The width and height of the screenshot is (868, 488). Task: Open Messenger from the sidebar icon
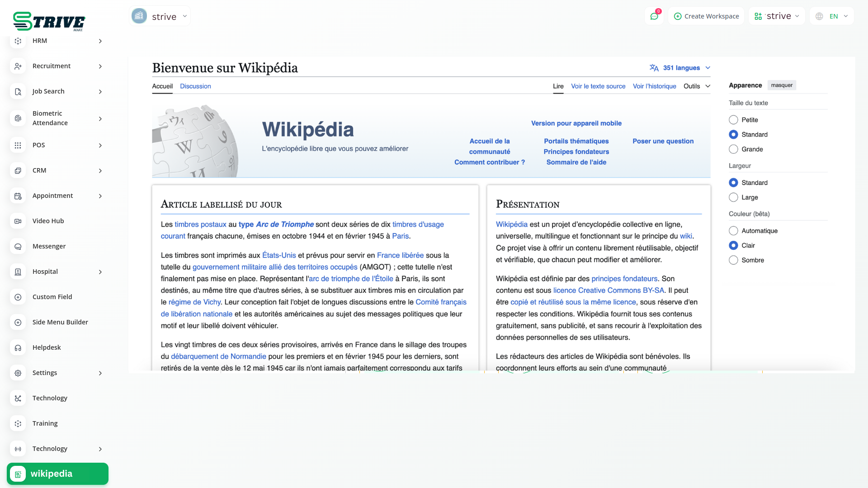[x=18, y=246]
